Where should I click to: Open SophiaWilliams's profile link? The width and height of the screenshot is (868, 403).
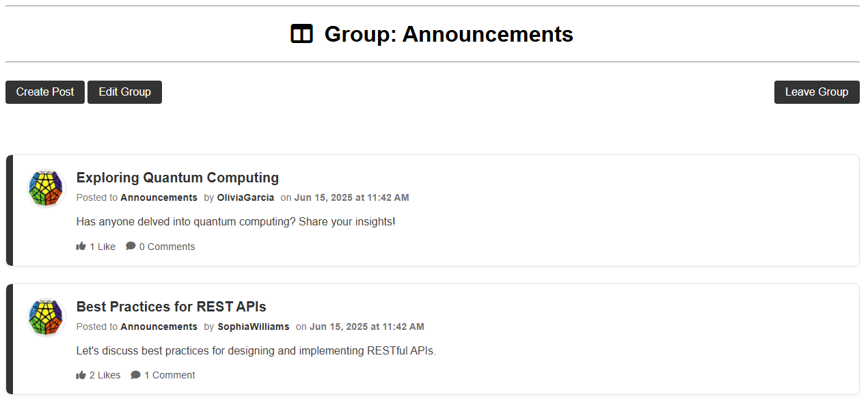click(x=253, y=326)
